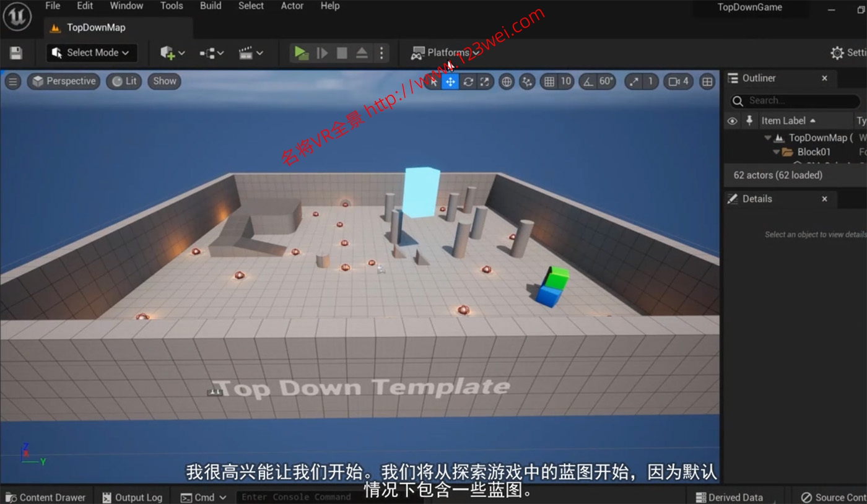Open the Content Drawer
The height and width of the screenshot is (504, 867).
tap(46, 497)
